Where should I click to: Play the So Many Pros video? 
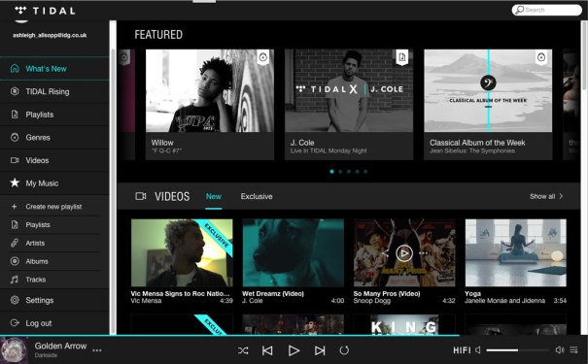coord(404,253)
